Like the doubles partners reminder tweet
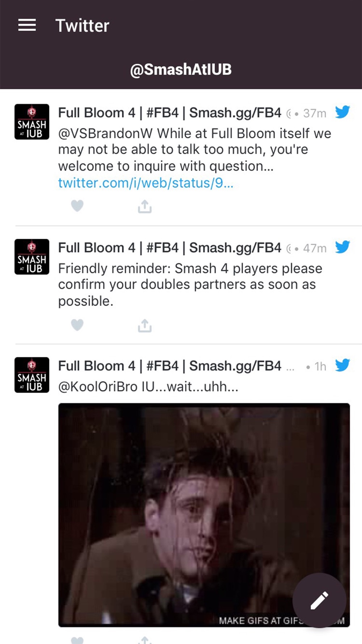 pos(77,325)
